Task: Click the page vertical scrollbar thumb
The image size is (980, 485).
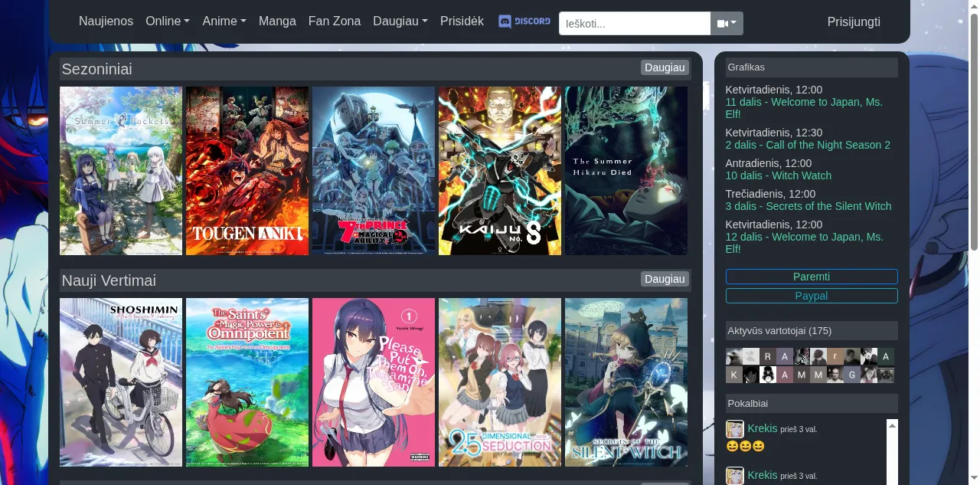Action: (974, 132)
